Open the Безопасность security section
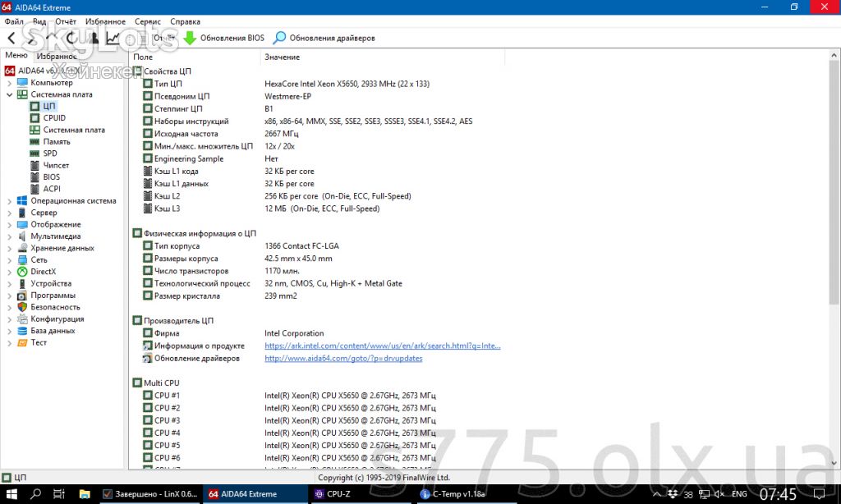Screen dimensions: 841x504 [55, 307]
